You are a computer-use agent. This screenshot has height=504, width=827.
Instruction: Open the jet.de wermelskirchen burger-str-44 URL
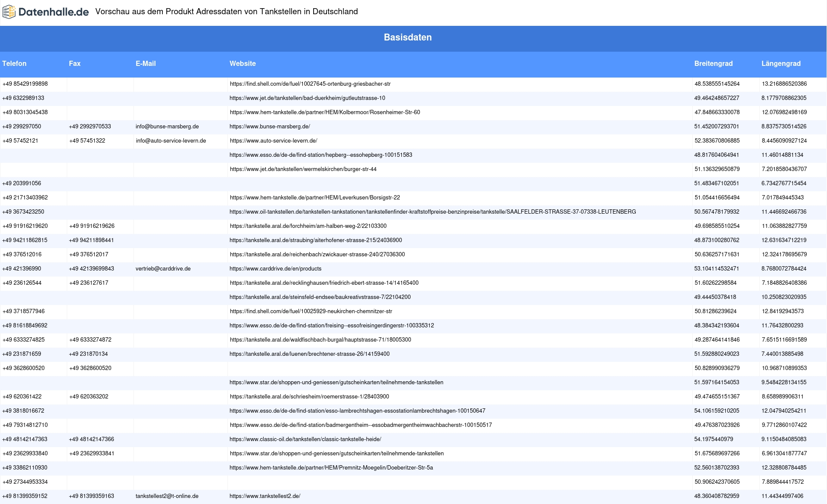[x=303, y=169]
